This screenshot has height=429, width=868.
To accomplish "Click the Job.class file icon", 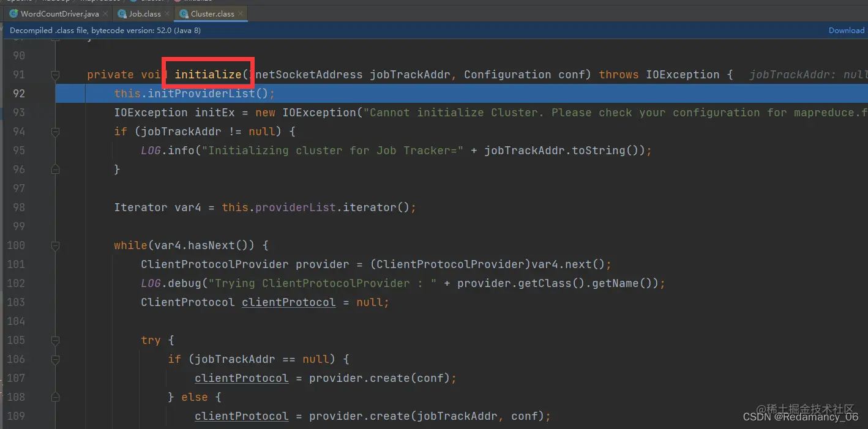I will click(x=122, y=13).
